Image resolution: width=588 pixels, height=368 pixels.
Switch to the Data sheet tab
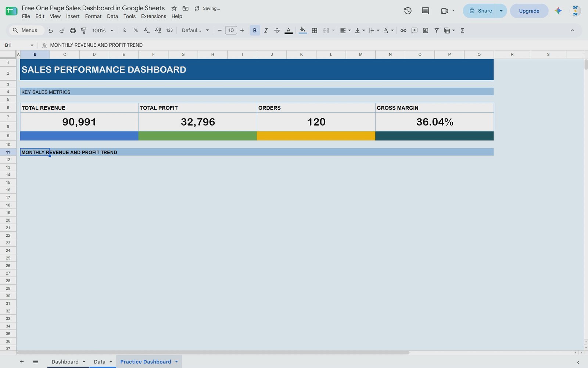point(100,362)
